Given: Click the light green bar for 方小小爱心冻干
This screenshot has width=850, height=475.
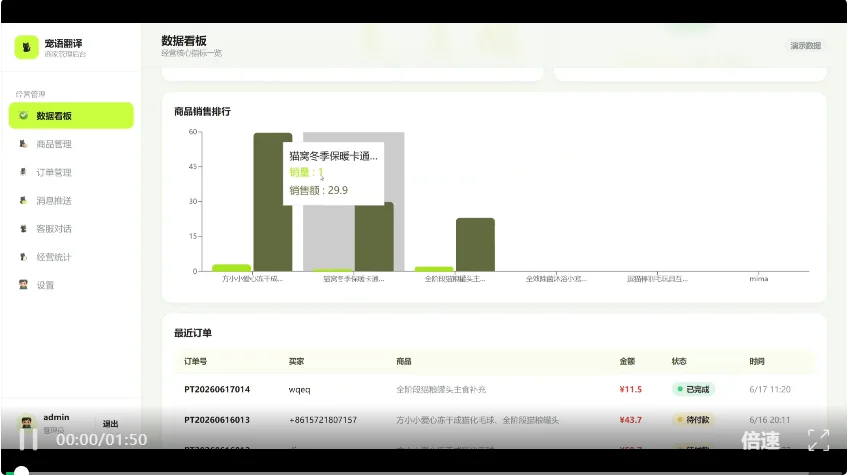Looking at the screenshot, I should 231,268.
